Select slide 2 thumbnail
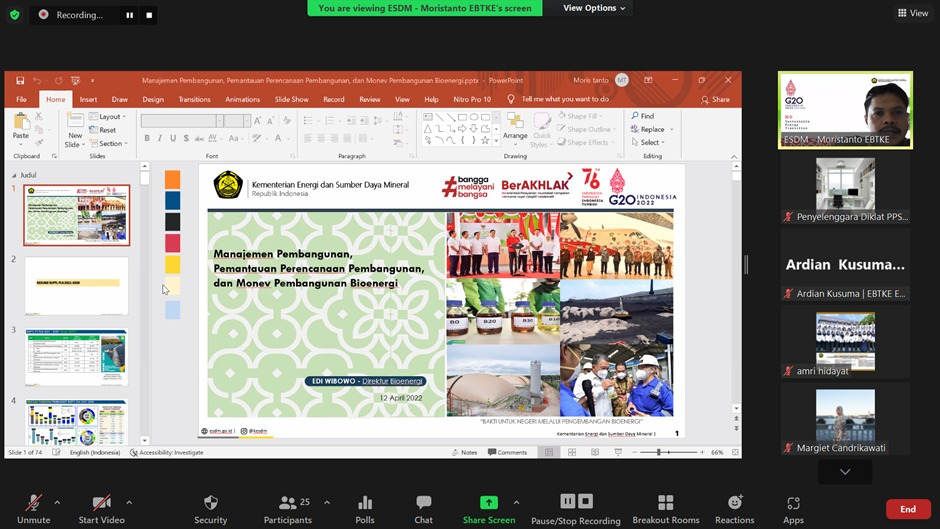 point(77,286)
